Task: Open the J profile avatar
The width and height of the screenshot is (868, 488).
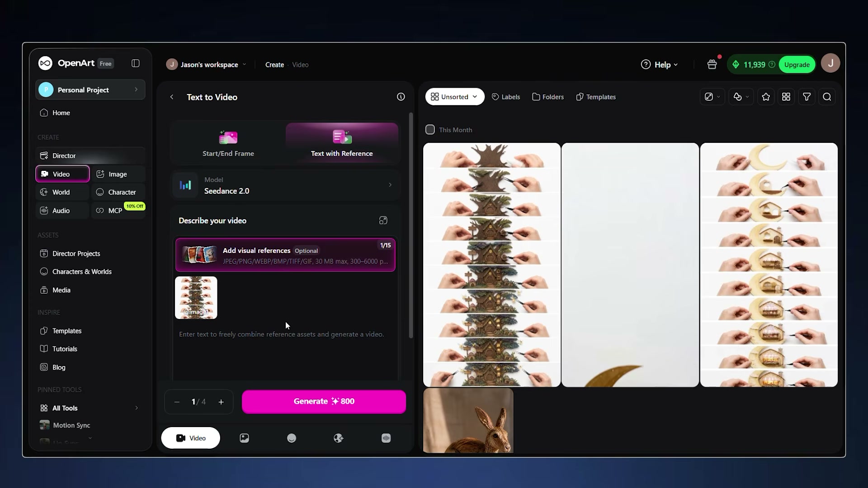Action: 830,63
